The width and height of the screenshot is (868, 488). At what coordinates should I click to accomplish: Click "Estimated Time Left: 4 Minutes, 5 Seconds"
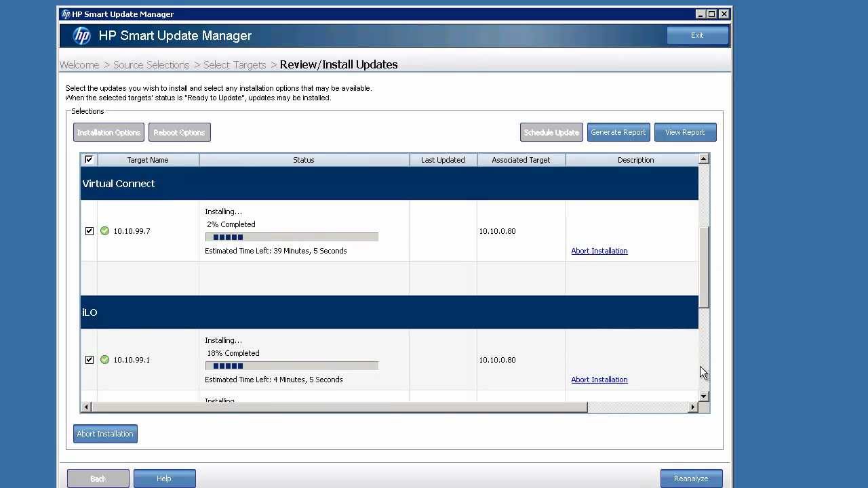click(274, 380)
